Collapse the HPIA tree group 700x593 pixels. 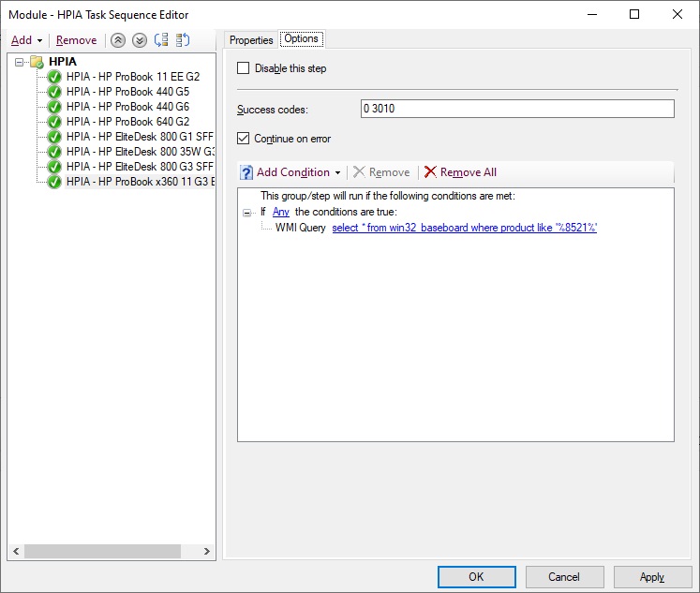(20, 62)
